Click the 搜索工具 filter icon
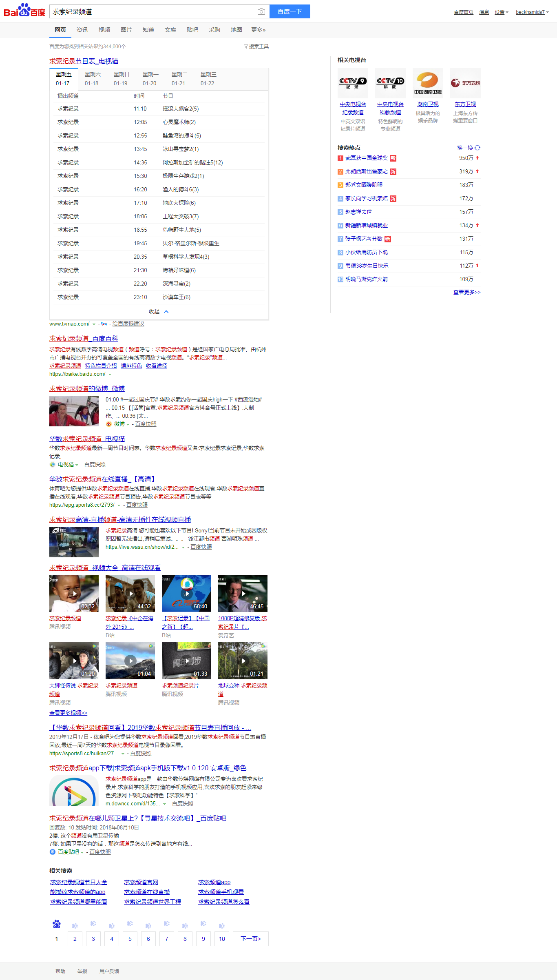The height and width of the screenshot is (980, 557). click(x=246, y=47)
